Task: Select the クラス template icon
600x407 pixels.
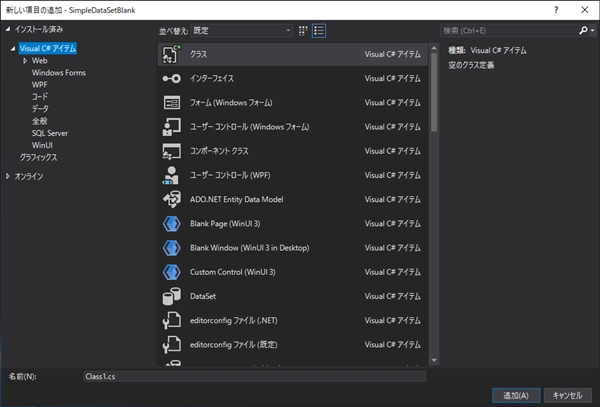Action: click(171, 54)
